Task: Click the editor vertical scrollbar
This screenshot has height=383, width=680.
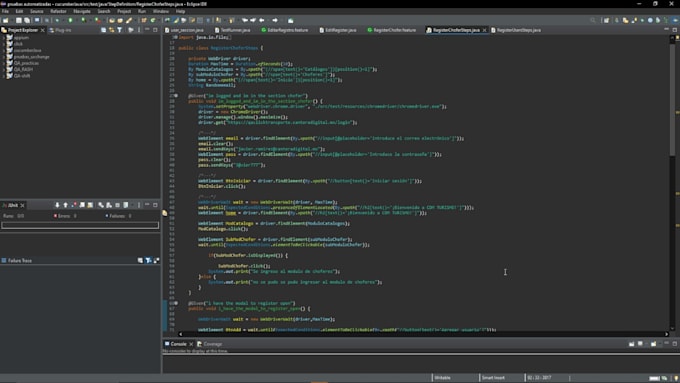Action: (672, 182)
